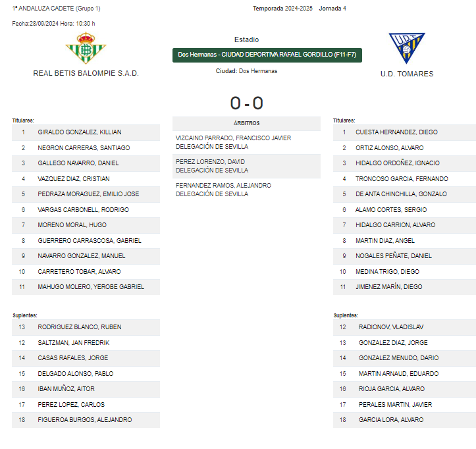Viewport: 476px width, 449px height.
Task: Select referee Vizcaino Parrado, Francisco Javier
Action: tap(246, 142)
